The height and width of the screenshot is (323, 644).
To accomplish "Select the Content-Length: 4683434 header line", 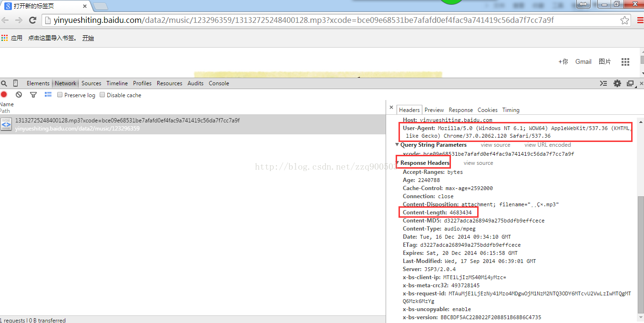I will pyautogui.click(x=437, y=212).
